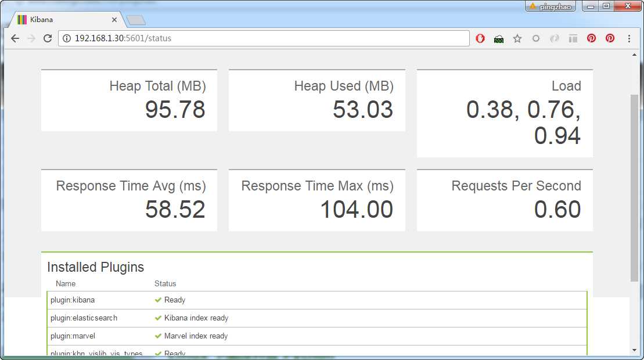The image size is (644, 360).
Task: Click the grey circle extension icon
Action: 536,38
